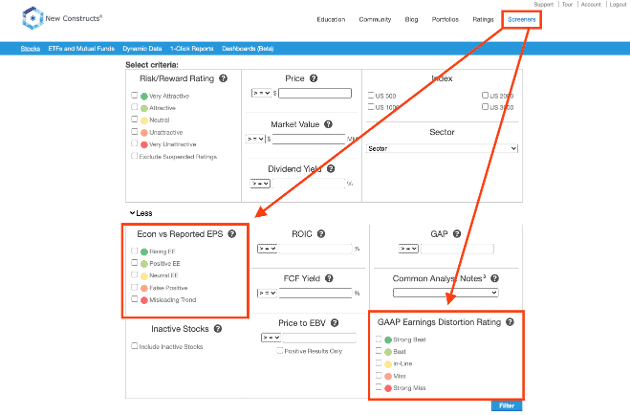Click the Price help question mark

point(314,78)
